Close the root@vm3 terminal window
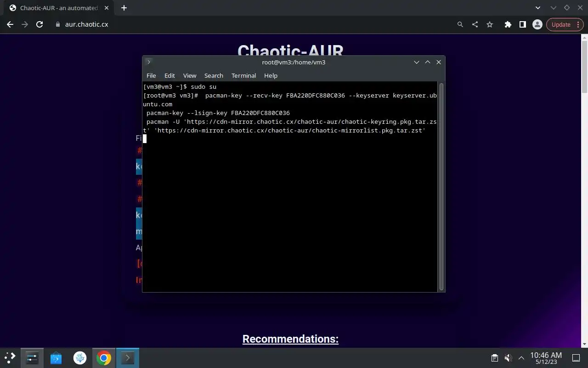This screenshot has width=588, height=368. tap(439, 62)
